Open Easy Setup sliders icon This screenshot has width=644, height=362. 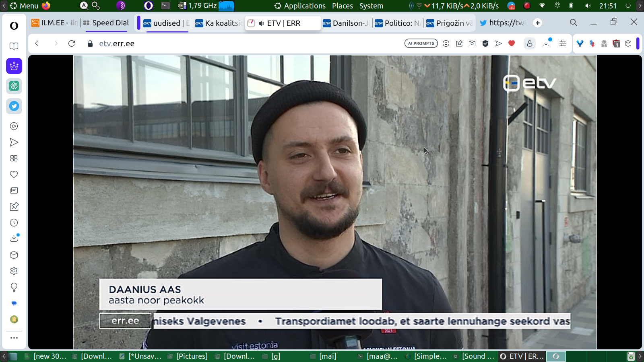point(563,43)
